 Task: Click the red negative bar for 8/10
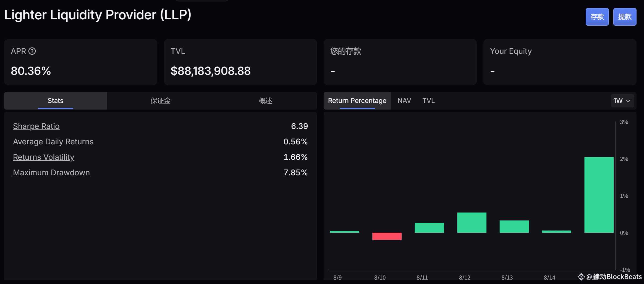point(387,236)
